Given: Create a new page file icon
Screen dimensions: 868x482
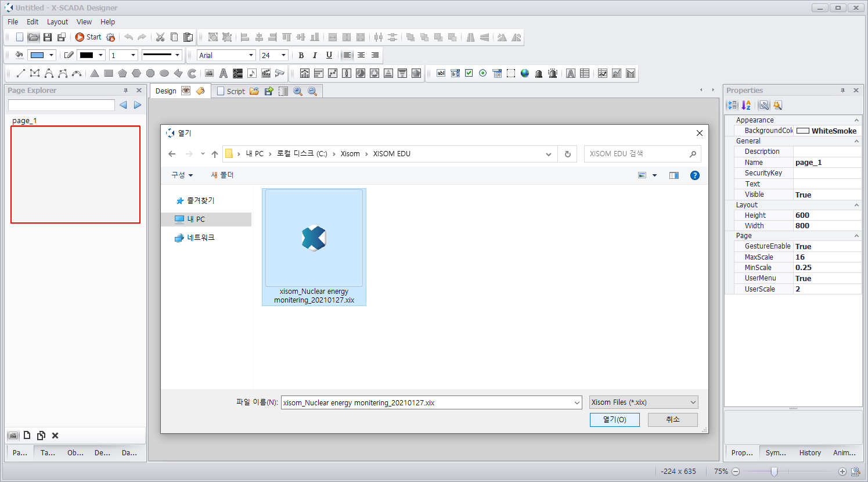Looking at the screenshot, I should 20,37.
